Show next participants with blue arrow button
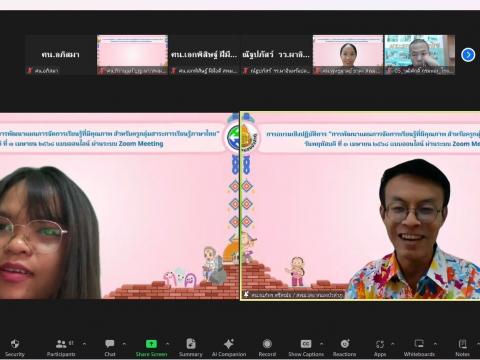Screen dimensions: 480x360 [x=468, y=55]
